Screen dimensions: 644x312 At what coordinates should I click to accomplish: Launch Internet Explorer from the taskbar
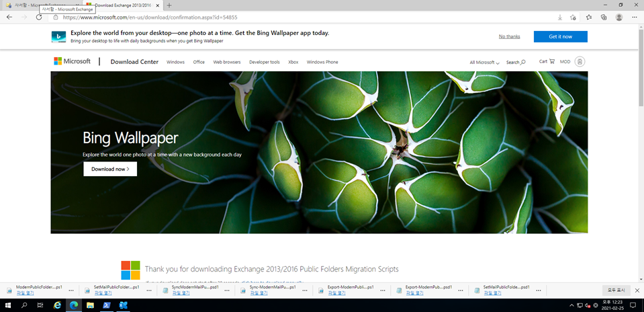pyautogui.click(x=58, y=305)
